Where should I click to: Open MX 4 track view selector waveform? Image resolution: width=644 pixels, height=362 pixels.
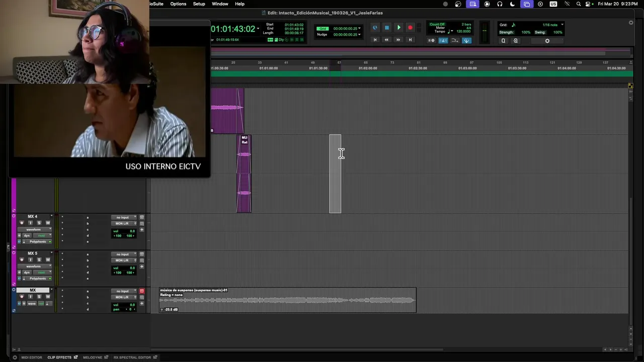pos(35,229)
